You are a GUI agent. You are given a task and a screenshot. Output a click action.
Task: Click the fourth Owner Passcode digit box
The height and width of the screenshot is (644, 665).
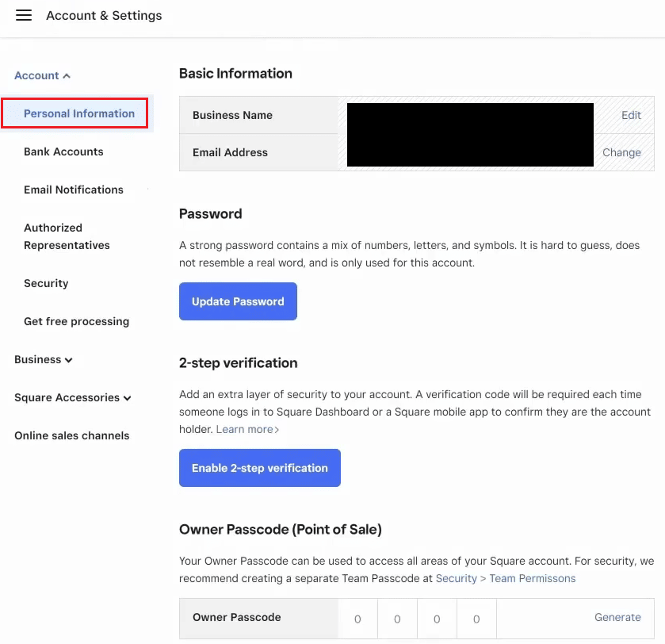(x=476, y=619)
